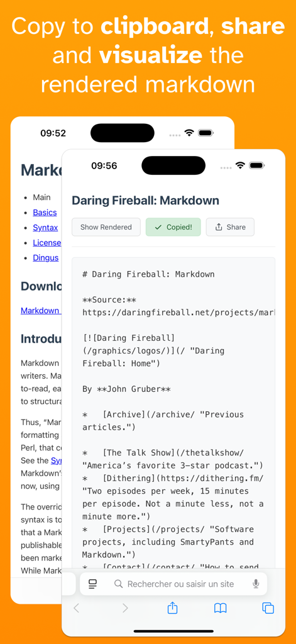Open Safari share sheet icon
This screenshot has height=644, width=296.
pyautogui.click(x=173, y=608)
